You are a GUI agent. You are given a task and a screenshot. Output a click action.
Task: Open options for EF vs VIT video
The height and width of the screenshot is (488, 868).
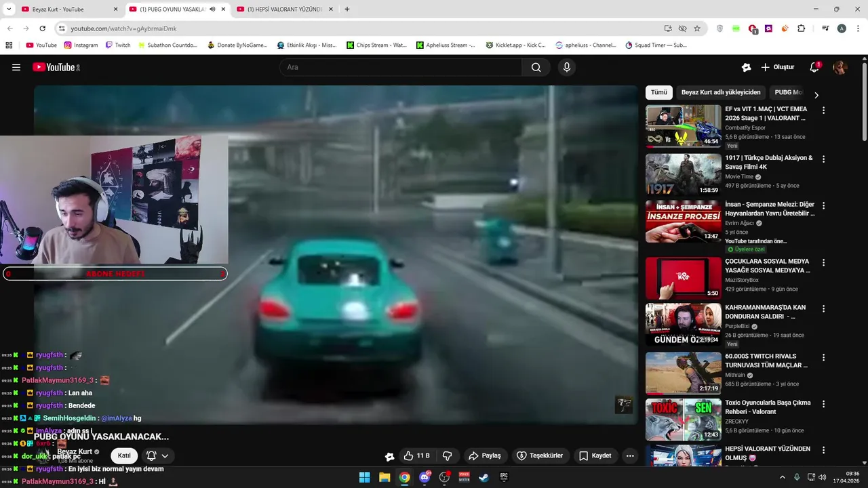(x=823, y=110)
